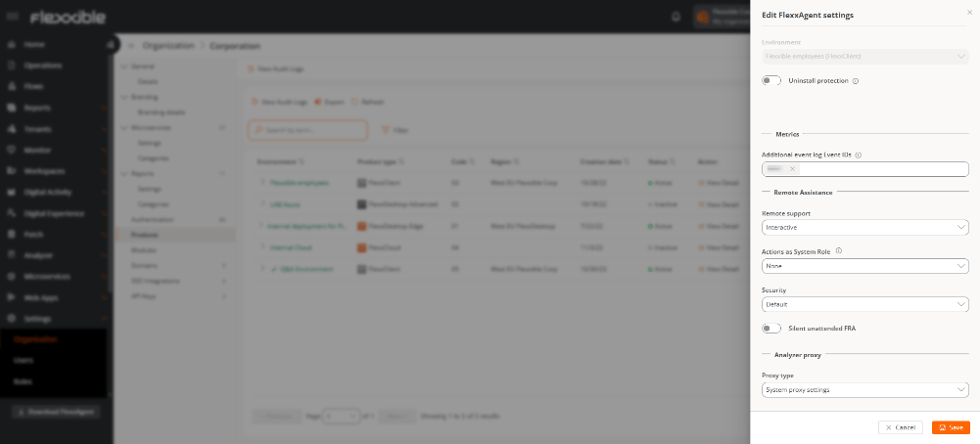Viewport: 980px width, 444px height.
Task: Expand the Internal Cloud table row
Action: [262, 247]
